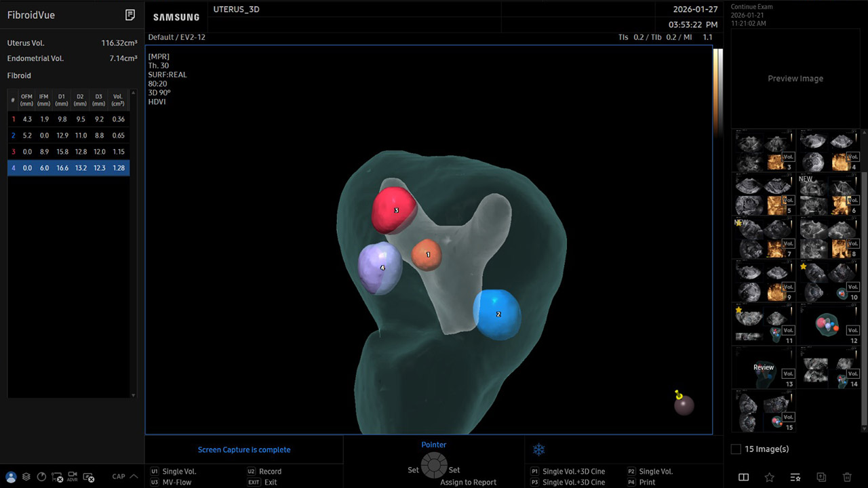Click the trash delete icon
The width and height of the screenshot is (868, 488).
[x=847, y=477]
